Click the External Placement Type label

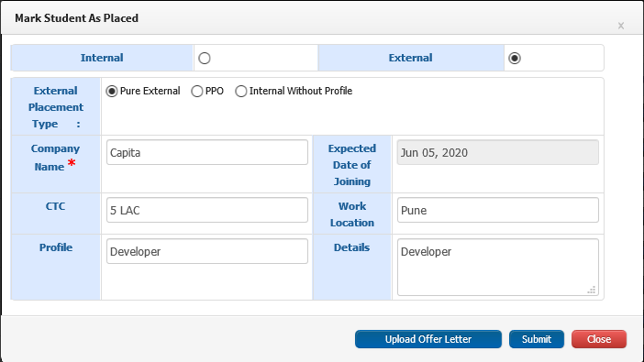coord(56,107)
